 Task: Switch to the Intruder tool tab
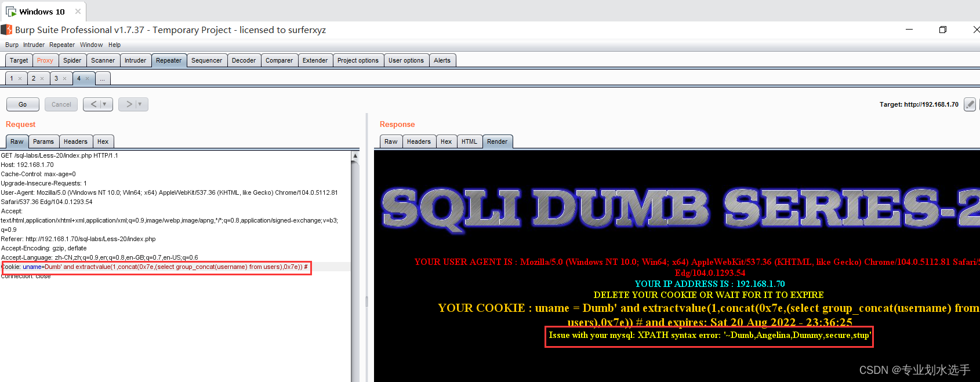[135, 60]
